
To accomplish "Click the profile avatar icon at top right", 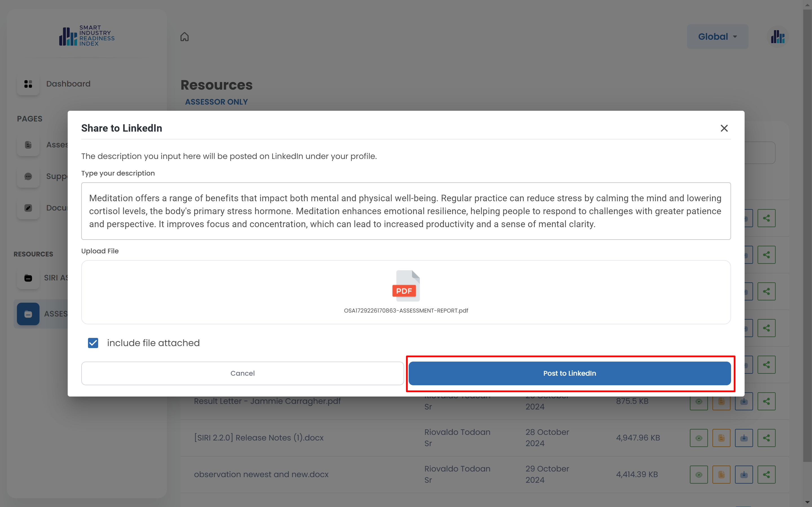I will pyautogui.click(x=777, y=37).
